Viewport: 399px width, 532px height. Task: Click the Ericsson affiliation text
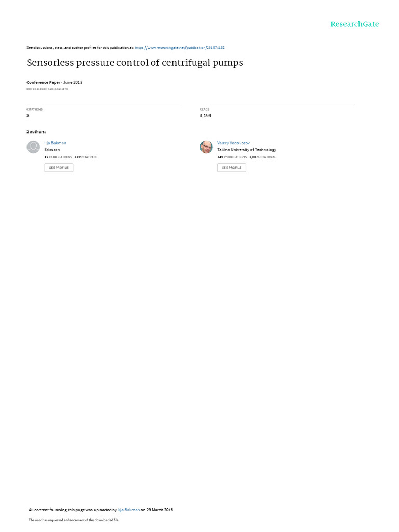click(52, 150)
